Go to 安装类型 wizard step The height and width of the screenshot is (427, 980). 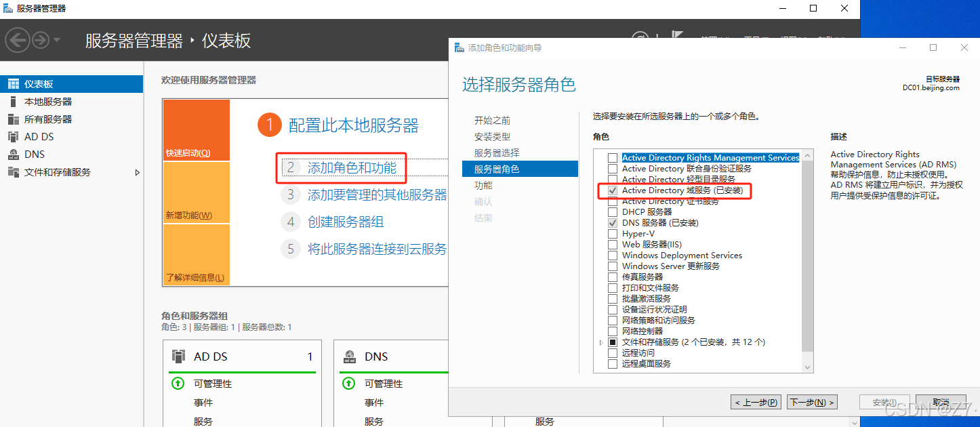coord(493,137)
